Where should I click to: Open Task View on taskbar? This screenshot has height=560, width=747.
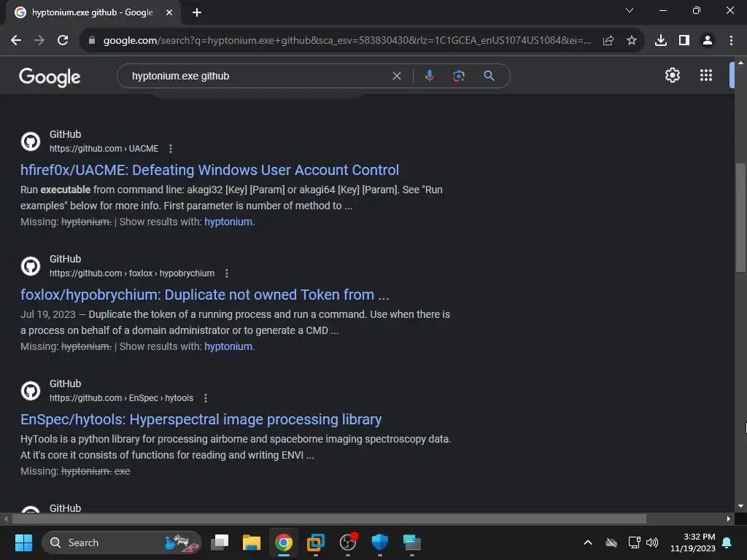(220, 542)
